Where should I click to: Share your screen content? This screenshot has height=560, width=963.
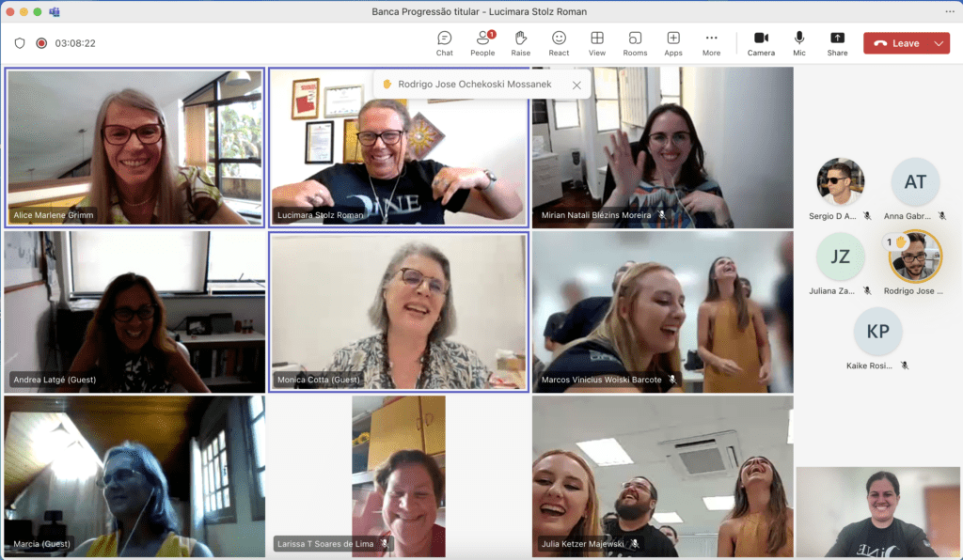tap(837, 42)
